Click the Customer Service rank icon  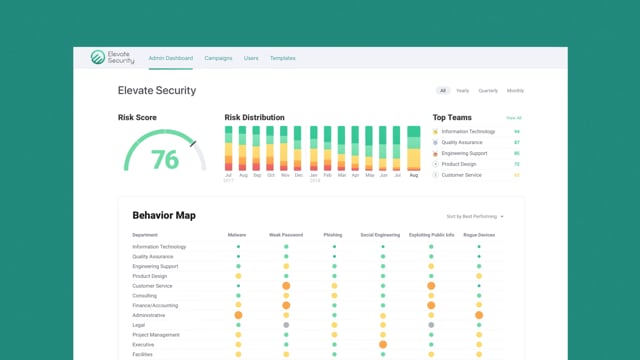(435, 175)
